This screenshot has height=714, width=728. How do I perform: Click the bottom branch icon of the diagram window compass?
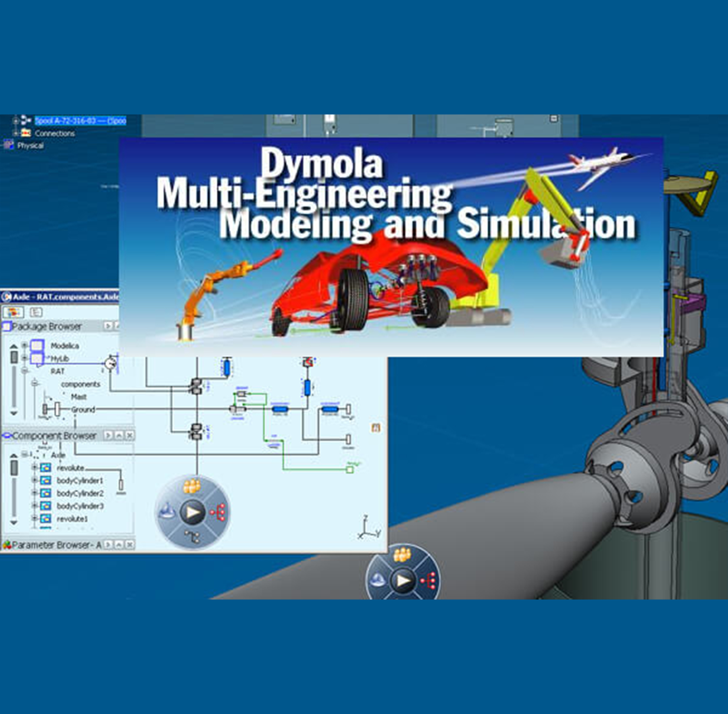click(191, 536)
